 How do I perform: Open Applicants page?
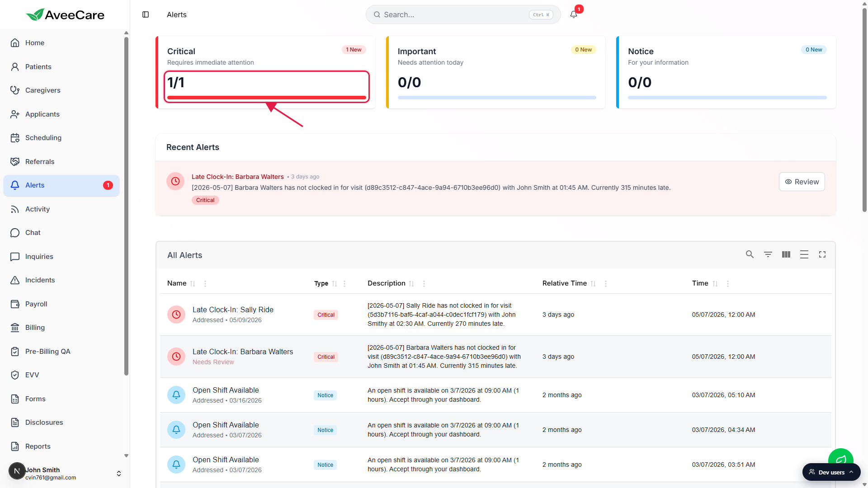tap(61, 114)
